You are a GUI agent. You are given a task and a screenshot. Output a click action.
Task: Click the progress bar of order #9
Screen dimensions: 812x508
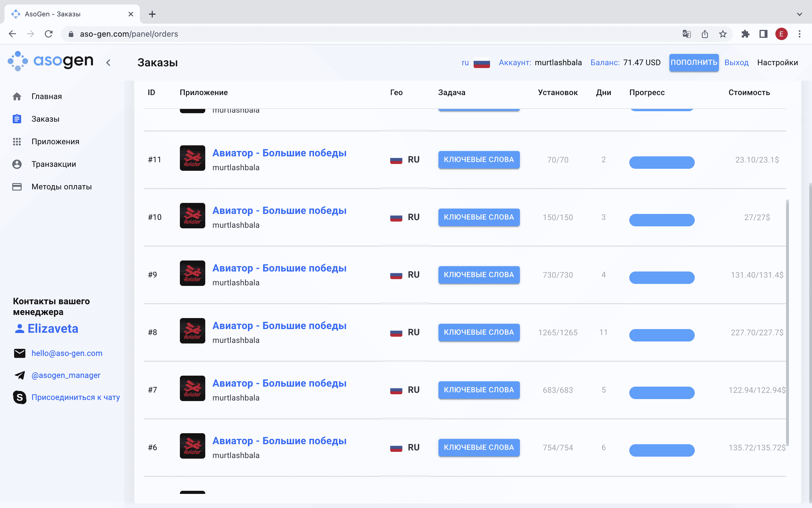662,277
